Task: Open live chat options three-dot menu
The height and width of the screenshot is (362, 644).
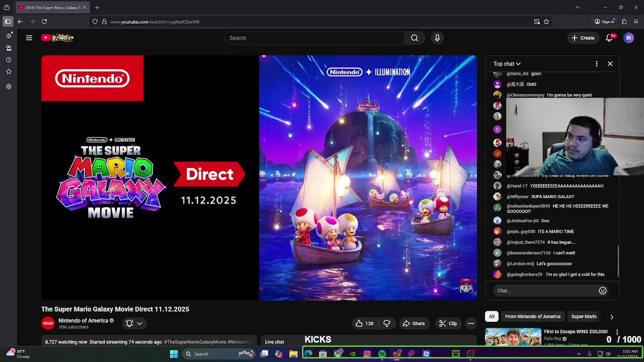Action: (597, 64)
